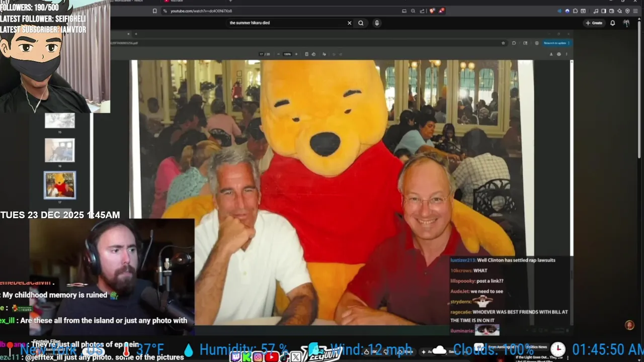The height and width of the screenshot is (362, 644).
Task: Click the X social icon in overlay
Action: click(x=296, y=357)
